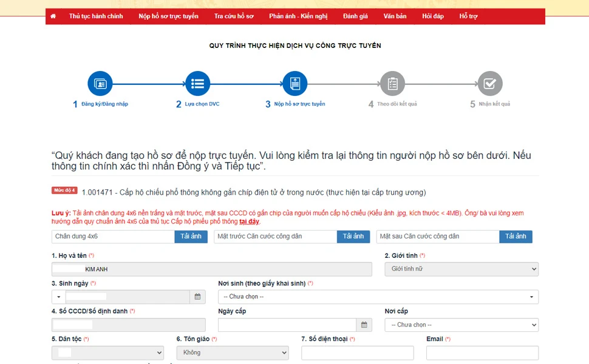The height and width of the screenshot is (364, 589).
Task: Click the Lựa chọn DVC step icon
Action: [x=197, y=84]
